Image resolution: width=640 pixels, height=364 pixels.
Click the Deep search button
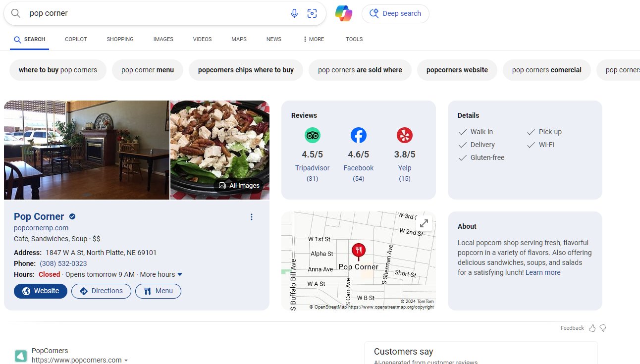pyautogui.click(x=395, y=13)
